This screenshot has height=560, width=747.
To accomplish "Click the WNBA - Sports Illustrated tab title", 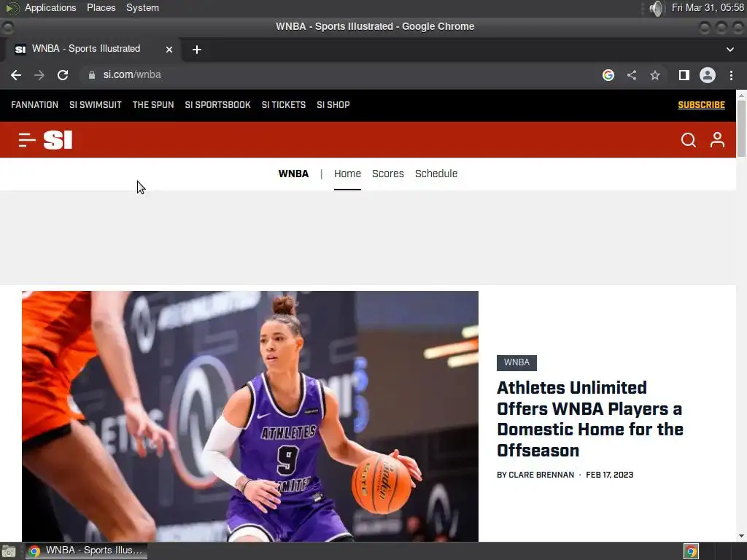I will coord(86,49).
